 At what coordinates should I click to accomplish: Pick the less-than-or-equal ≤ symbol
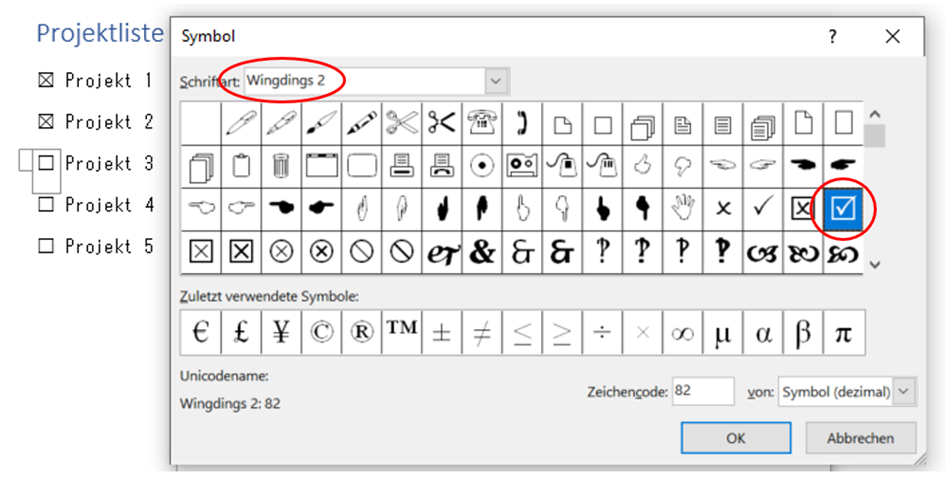(x=522, y=333)
